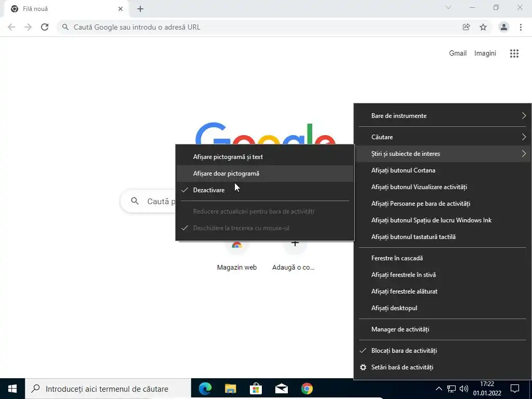Toggle Afișați butonul Spațiu de lucru Windows Ink

443,220
